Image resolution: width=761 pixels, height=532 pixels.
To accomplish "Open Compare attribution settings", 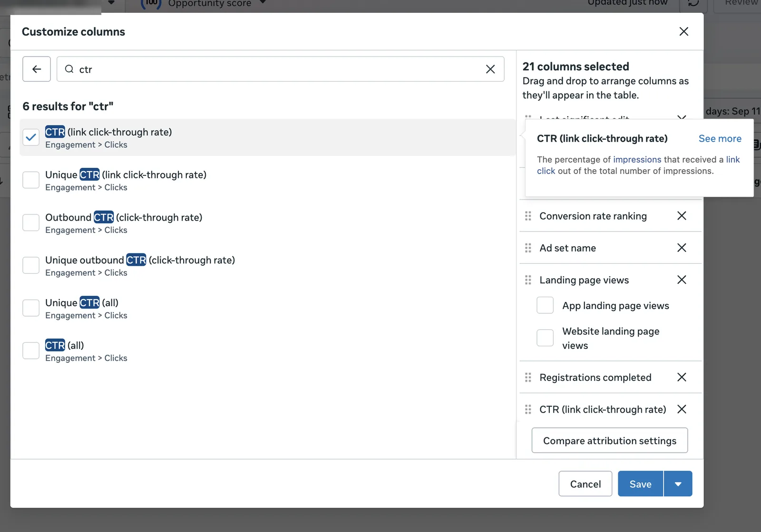I will 610,440.
